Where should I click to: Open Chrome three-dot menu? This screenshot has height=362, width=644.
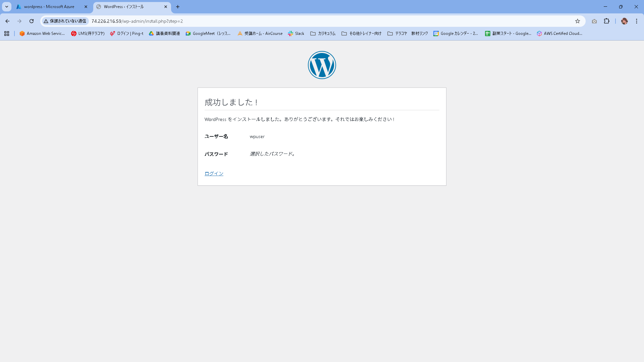pyautogui.click(x=636, y=21)
